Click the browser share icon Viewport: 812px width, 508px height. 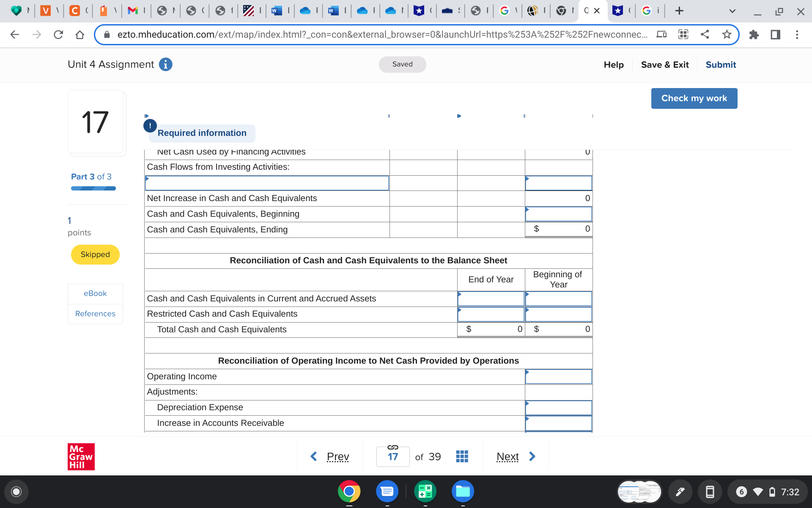coord(705,35)
